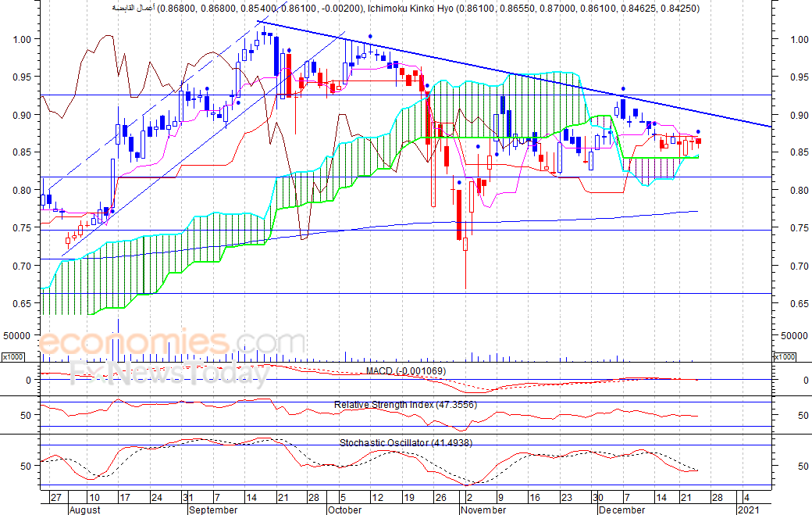Select the October month label
The width and height of the screenshot is (812, 515).
pos(345,510)
